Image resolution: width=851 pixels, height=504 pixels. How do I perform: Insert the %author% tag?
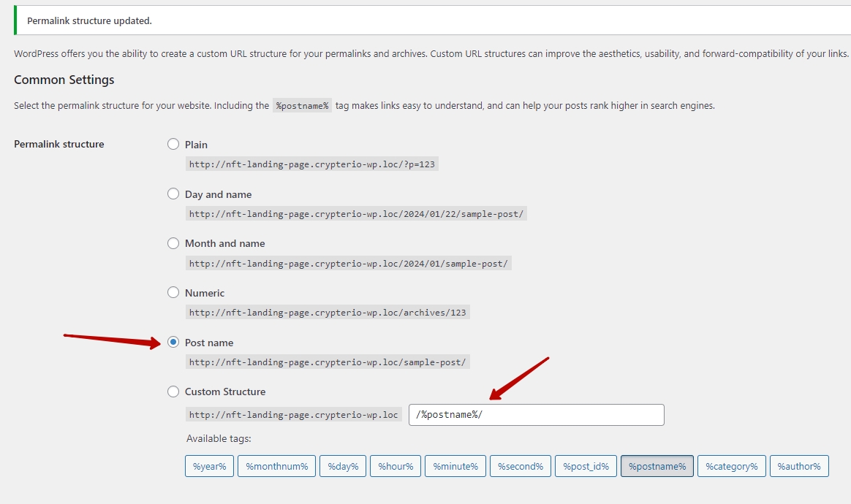click(x=798, y=466)
